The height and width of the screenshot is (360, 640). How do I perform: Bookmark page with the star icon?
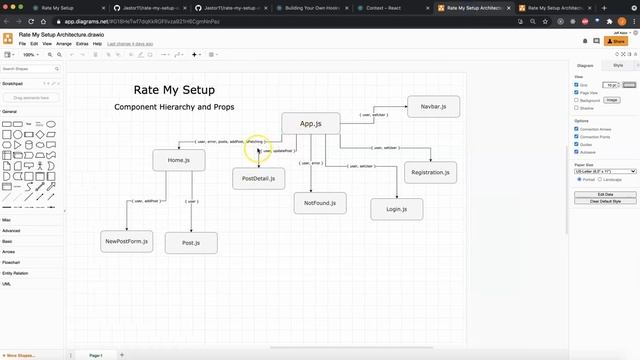(x=545, y=21)
